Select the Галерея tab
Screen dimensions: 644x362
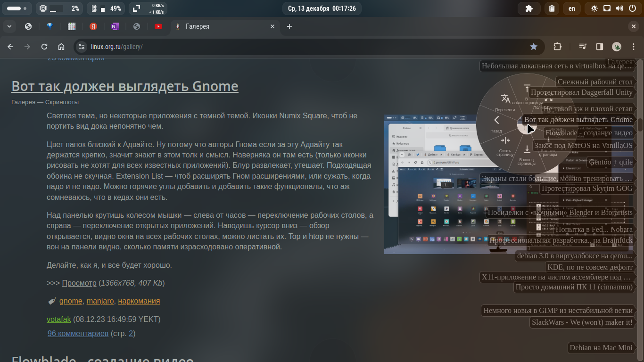coord(224,26)
